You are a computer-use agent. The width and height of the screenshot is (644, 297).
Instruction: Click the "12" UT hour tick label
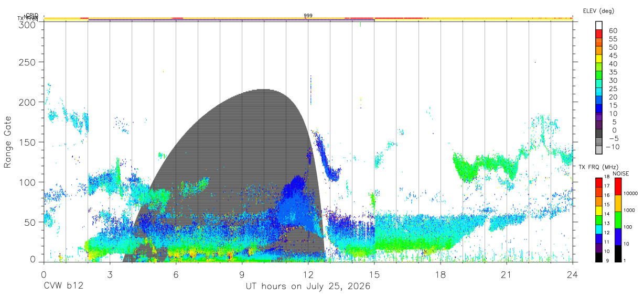(308, 274)
